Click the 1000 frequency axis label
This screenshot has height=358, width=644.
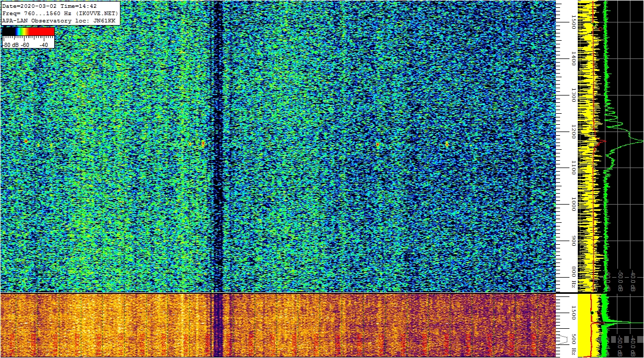click(x=573, y=205)
